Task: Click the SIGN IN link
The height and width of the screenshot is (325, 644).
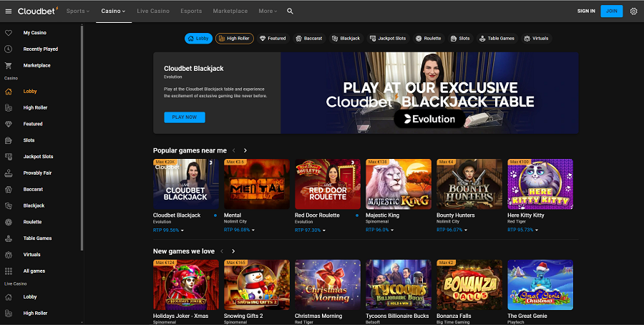Action: coord(586,11)
